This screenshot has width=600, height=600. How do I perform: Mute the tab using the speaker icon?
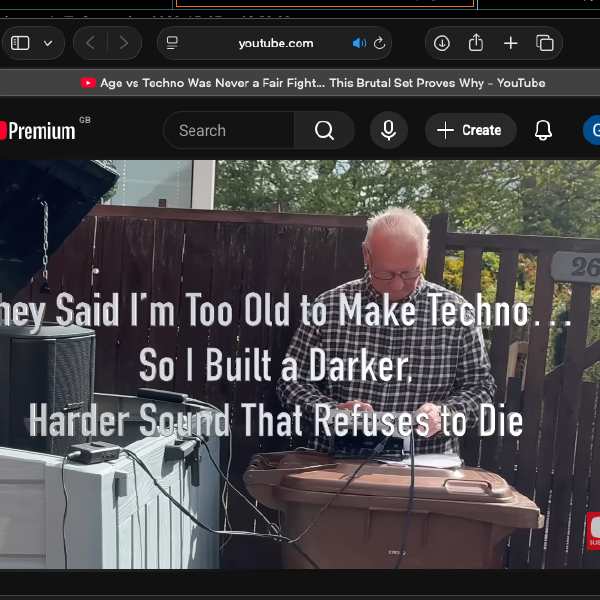tap(359, 43)
